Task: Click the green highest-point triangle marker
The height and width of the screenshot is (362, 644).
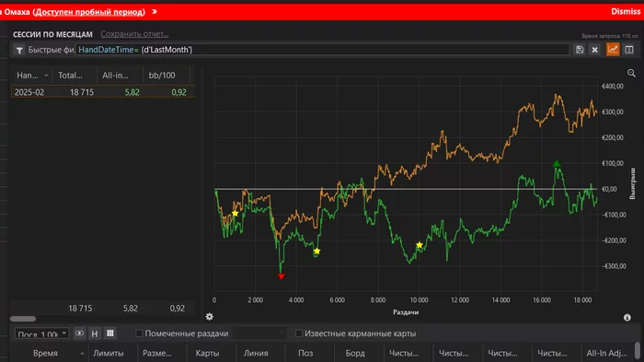Action: coord(557,164)
